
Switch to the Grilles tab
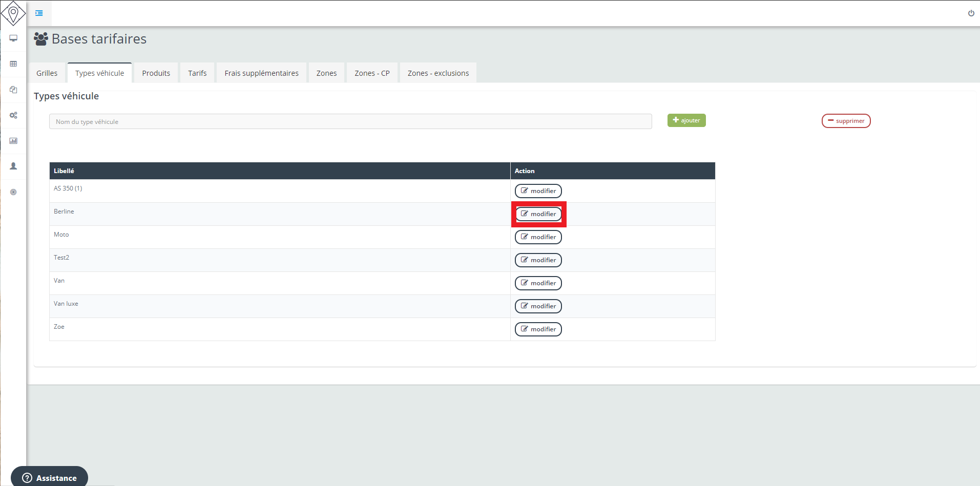(x=47, y=73)
